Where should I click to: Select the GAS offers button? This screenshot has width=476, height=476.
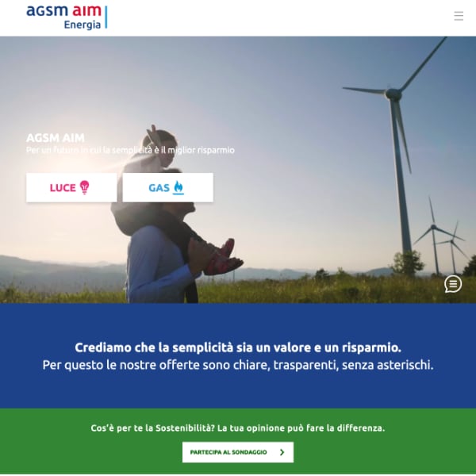coord(167,187)
